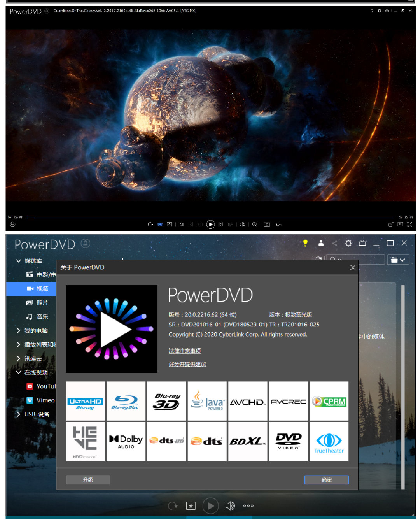Click the notification bell beside the PowerDVD logo
420x523 pixels.
click(x=85, y=244)
